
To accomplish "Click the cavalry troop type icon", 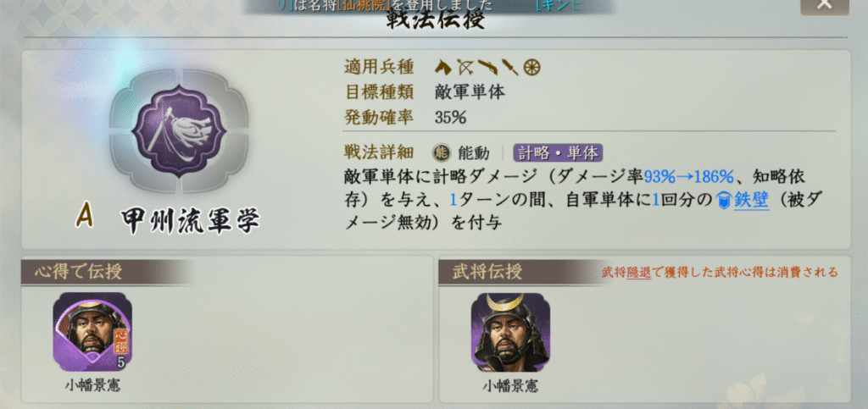I will 442,68.
